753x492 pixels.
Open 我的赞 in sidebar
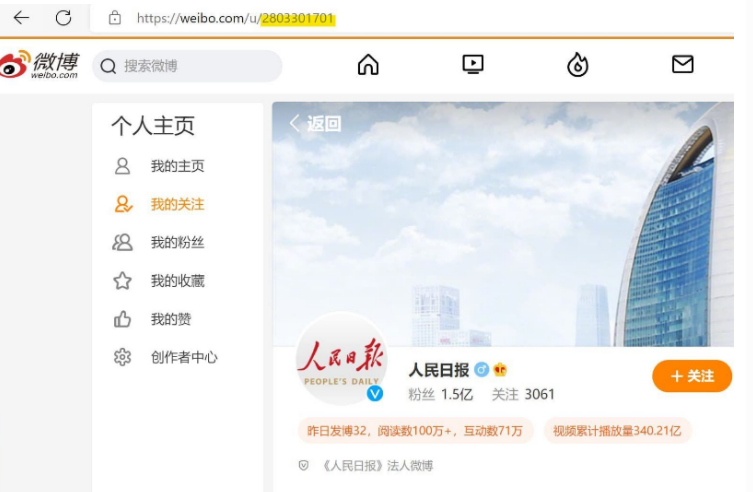pos(171,319)
